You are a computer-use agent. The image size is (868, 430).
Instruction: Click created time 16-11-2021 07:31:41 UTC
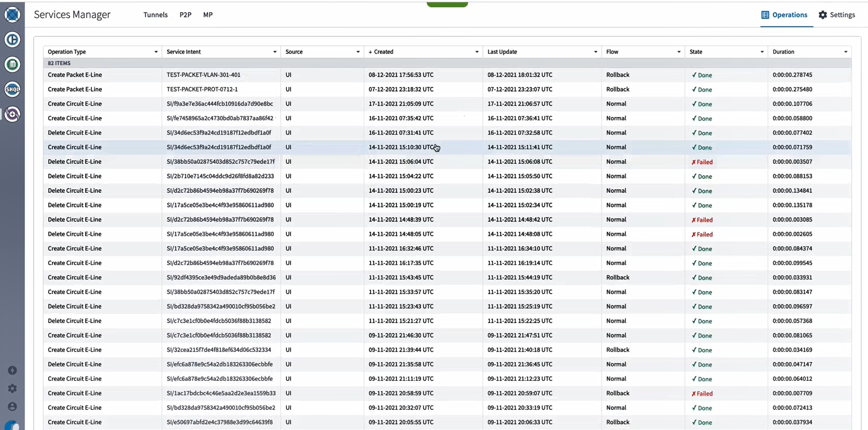[401, 133]
